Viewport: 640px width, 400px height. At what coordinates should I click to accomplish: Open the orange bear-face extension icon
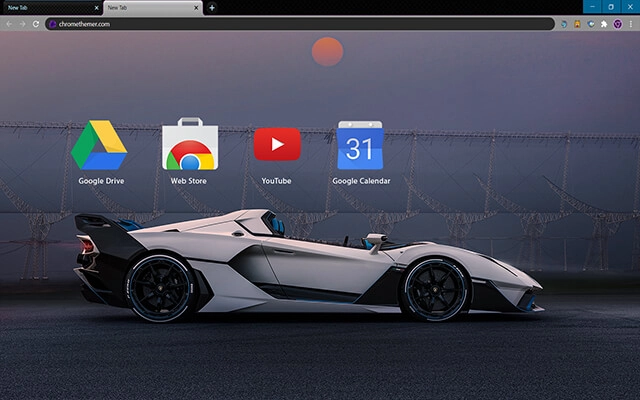(x=577, y=24)
